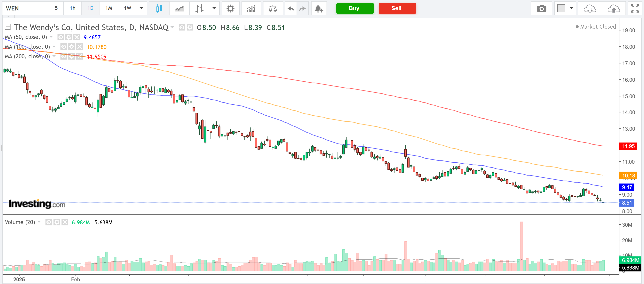Viewport: 644px width, 284px height.
Task: Undo last chart action
Action: click(x=290, y=8)
